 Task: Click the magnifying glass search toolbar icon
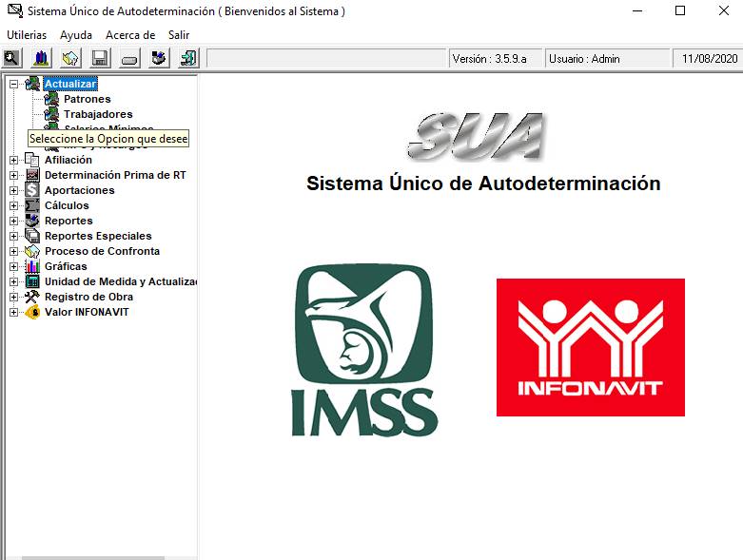(x=11, y=59)
